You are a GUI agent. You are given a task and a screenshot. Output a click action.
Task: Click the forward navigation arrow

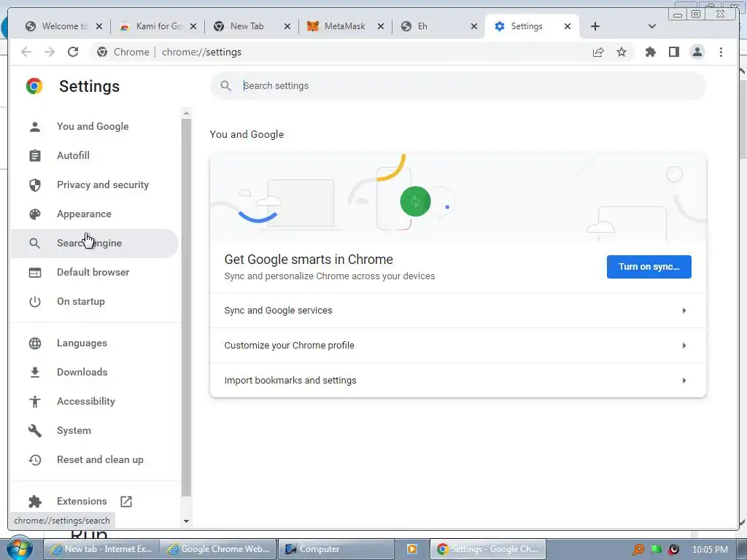coord(50,52)
